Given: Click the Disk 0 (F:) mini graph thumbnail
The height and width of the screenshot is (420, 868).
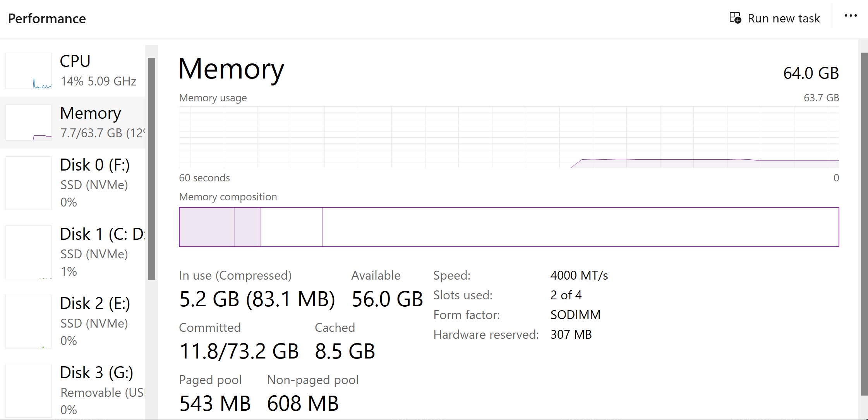Looking at the screenshot, I should coord(29,183).
